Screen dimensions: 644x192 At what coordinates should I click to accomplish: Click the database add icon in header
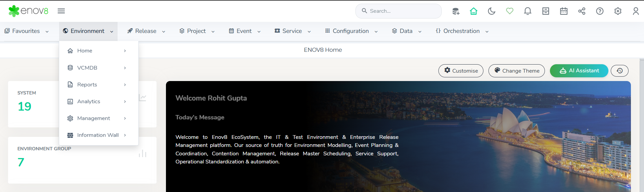(456, 11)
